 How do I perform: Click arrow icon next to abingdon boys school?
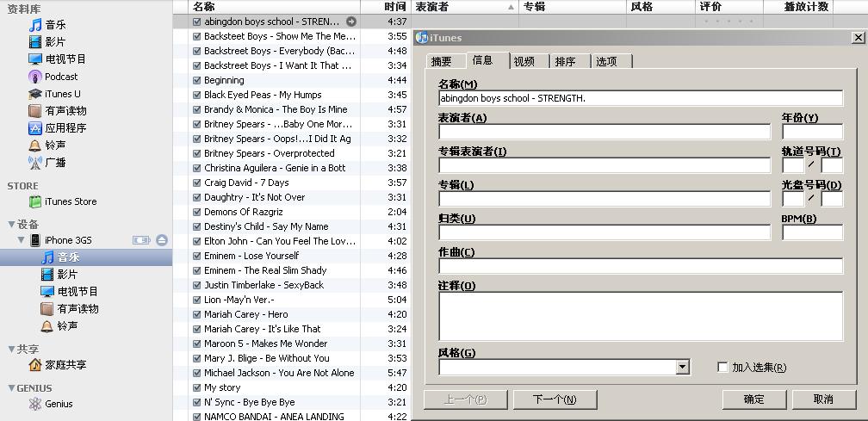pyautogui.click(x=351, y=22)
